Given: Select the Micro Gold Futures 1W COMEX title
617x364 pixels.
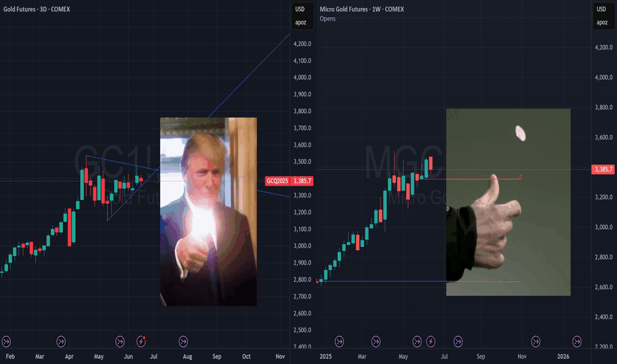Looking at the screenshot, I should (361, 9).
